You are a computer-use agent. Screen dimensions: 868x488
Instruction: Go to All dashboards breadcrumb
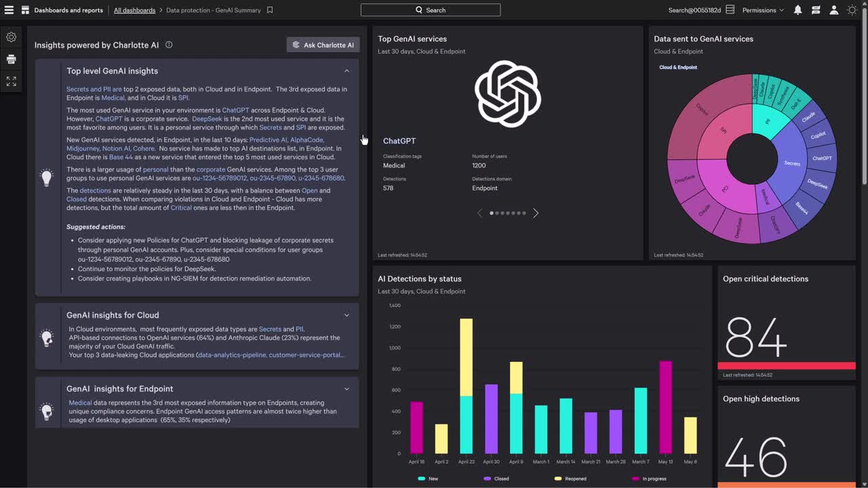click(x=134, y=10)
